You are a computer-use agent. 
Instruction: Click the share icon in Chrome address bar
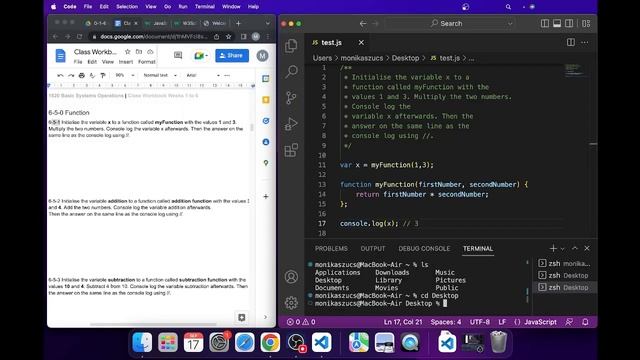[x=216, y=37]
